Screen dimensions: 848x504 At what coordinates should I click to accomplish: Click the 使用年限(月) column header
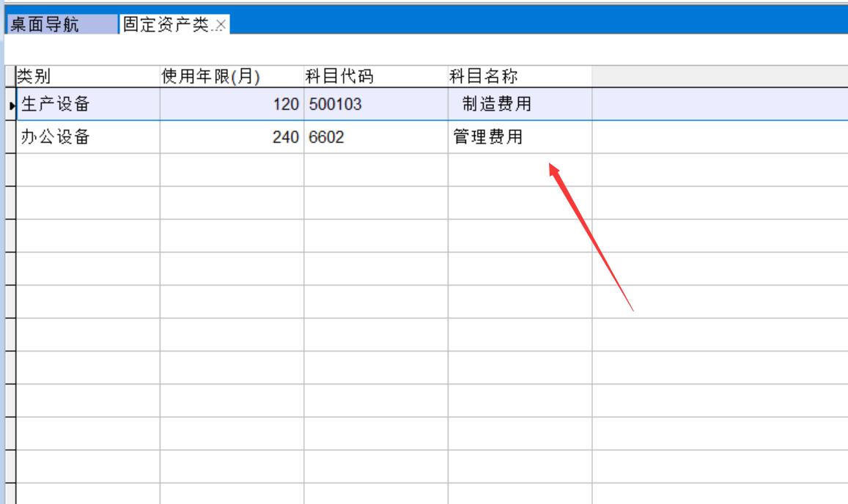(x=232, y=76)
